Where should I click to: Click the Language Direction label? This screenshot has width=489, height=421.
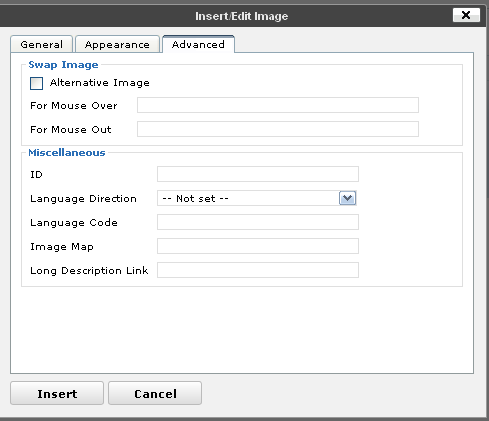pos(83,199)
